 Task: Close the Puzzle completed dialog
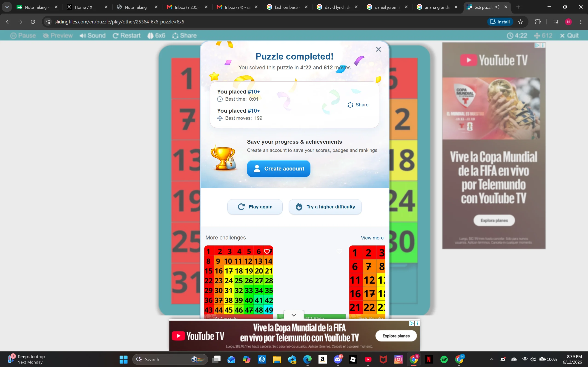tap(378, 49)
